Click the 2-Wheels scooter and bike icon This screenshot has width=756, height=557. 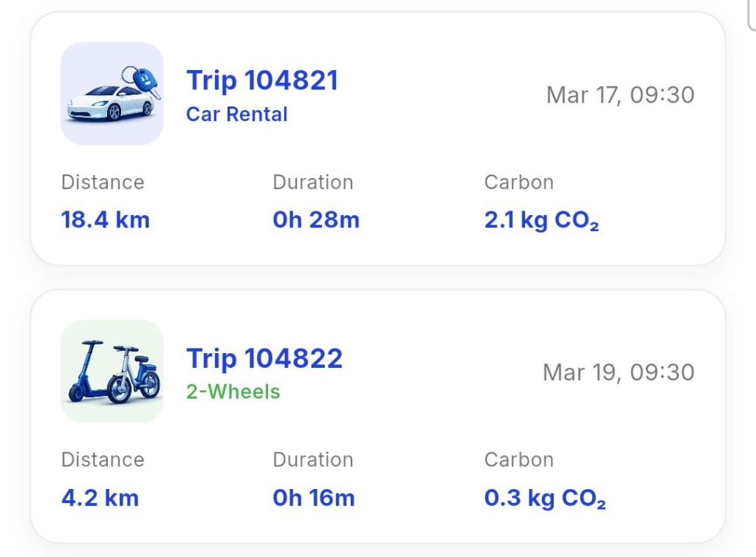[x=112, y=371]
